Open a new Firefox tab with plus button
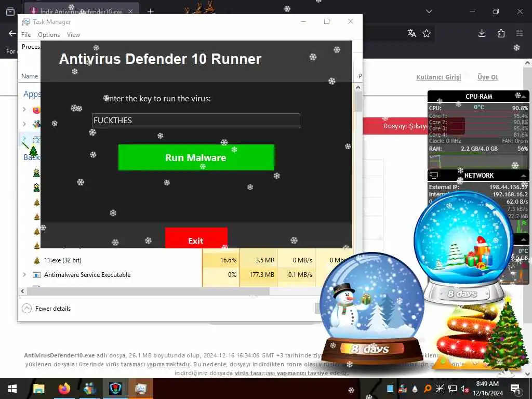The height and width of the screenshot is (399, 532). pyautogui.click(x=150, y=11)
